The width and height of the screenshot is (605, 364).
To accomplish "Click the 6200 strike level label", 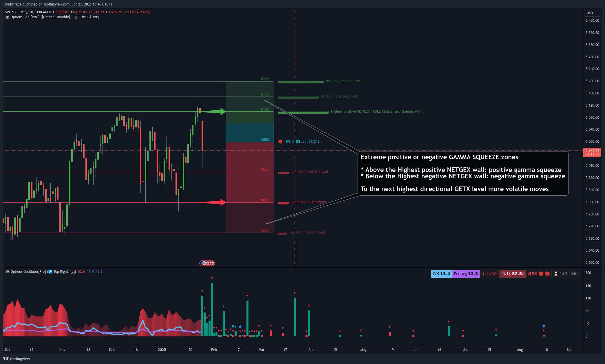I will pos(265,79).
